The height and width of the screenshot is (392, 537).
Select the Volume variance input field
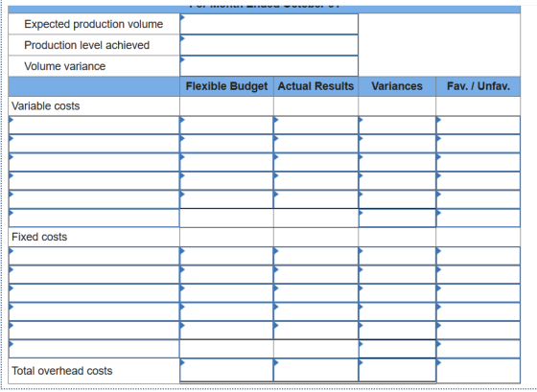(268, 66)
